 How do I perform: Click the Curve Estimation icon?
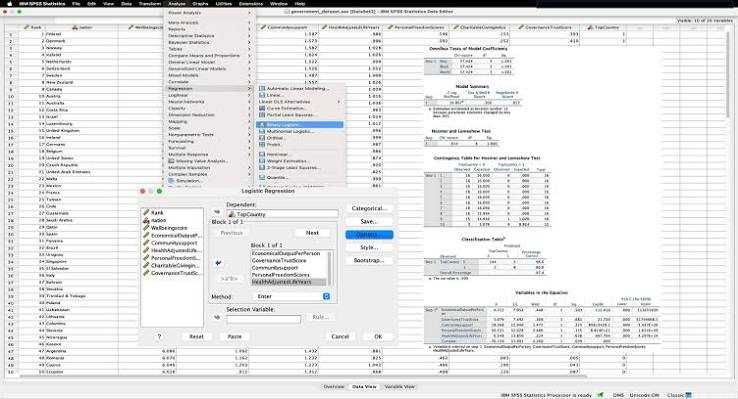(x=262, y=108)
